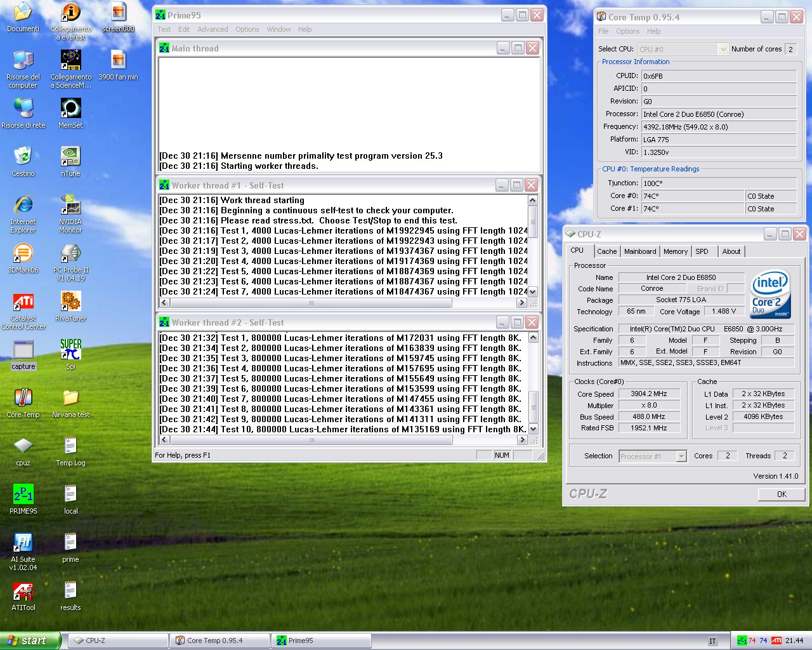Launch MemSet from the desktop

70,114
